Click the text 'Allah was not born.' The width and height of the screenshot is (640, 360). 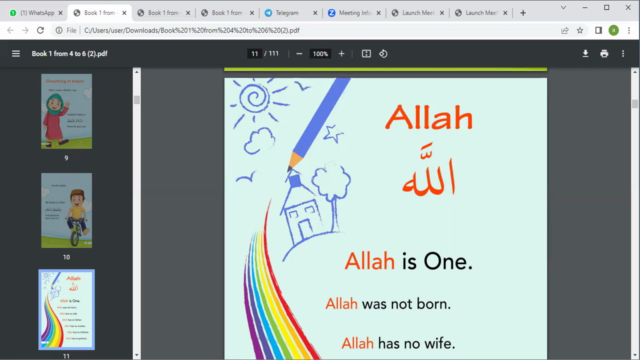[388, 304]
